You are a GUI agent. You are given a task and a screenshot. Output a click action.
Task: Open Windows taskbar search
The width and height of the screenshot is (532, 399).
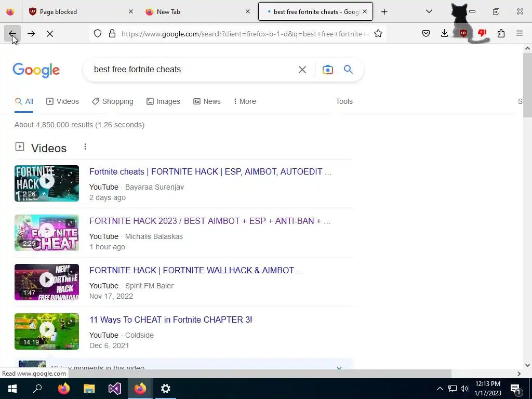coord(37,389)
